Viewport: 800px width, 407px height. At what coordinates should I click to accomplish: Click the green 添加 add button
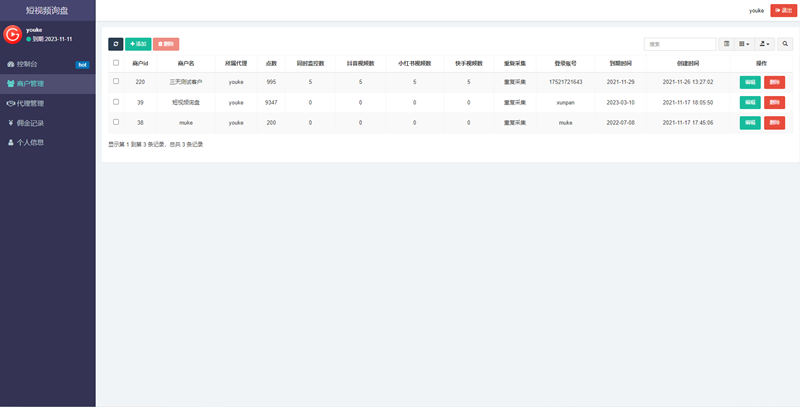click(138, 44)
